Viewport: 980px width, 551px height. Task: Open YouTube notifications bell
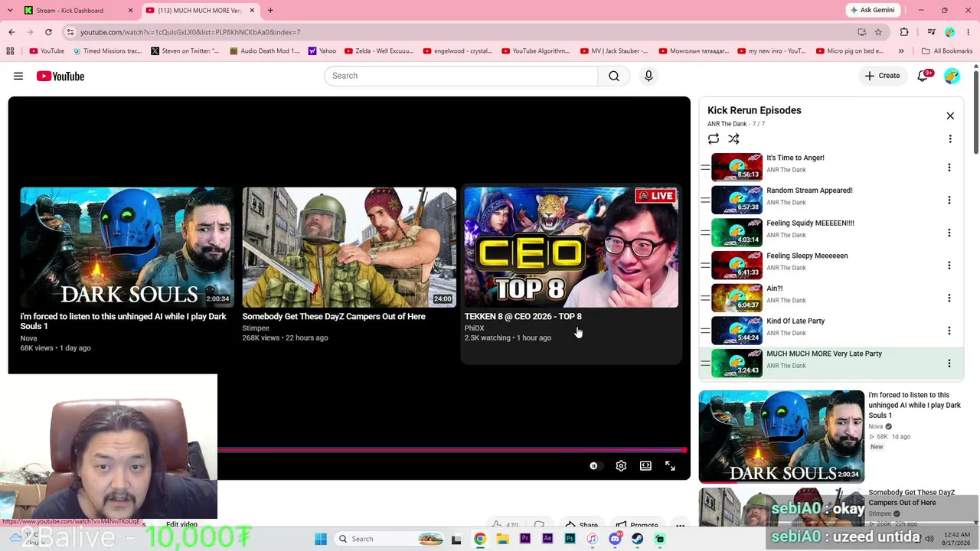click(x=923, y=76)
